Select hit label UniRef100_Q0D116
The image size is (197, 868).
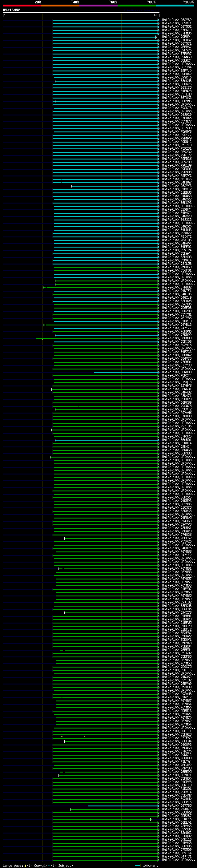pyautogui.click(x=177, y=839)
